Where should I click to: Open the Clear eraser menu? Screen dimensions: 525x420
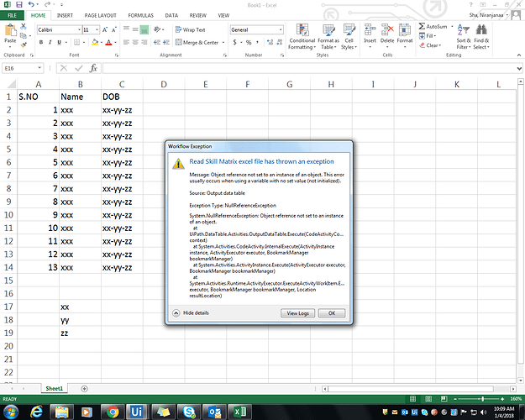[x=430, y=45]
